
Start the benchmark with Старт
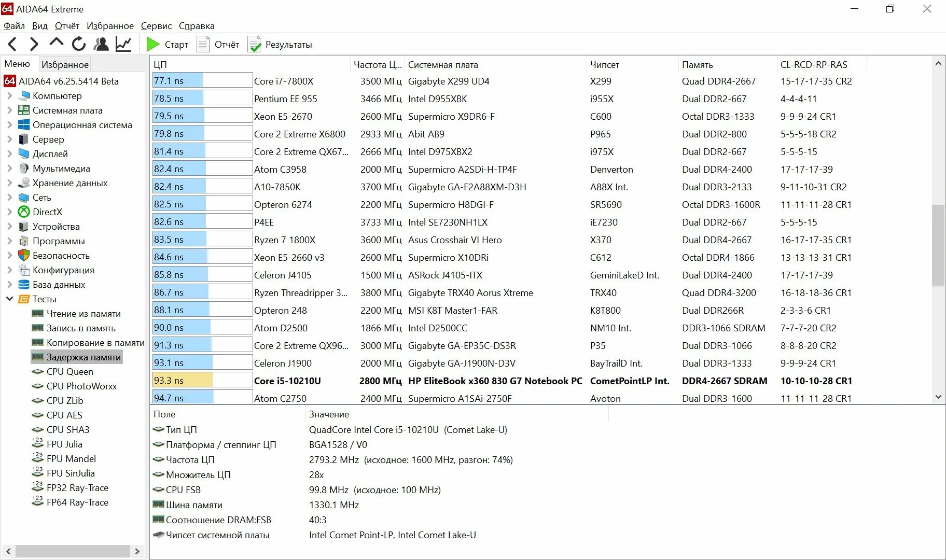click(x=168, y=45)
